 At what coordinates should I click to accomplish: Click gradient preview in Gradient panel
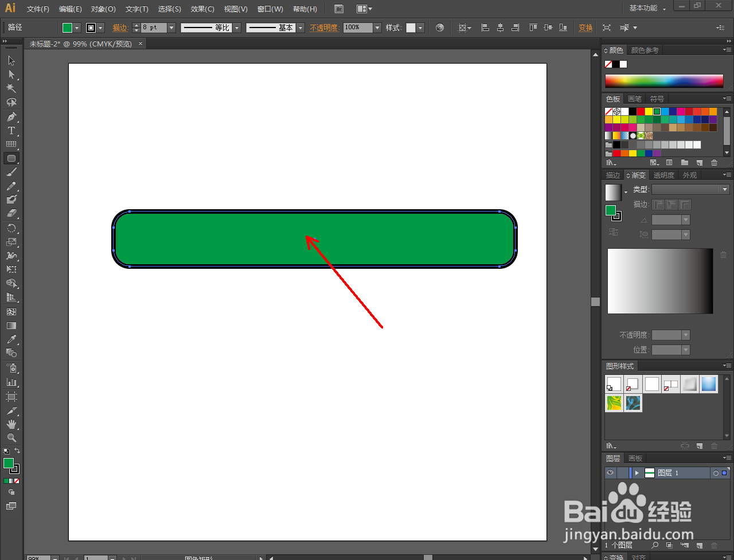pos(660,281)
